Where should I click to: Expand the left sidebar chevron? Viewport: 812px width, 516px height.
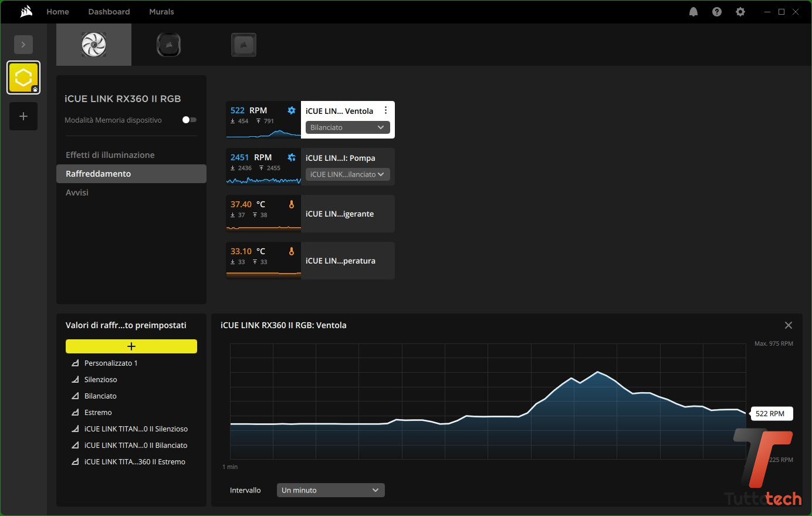tap(23, 45)
